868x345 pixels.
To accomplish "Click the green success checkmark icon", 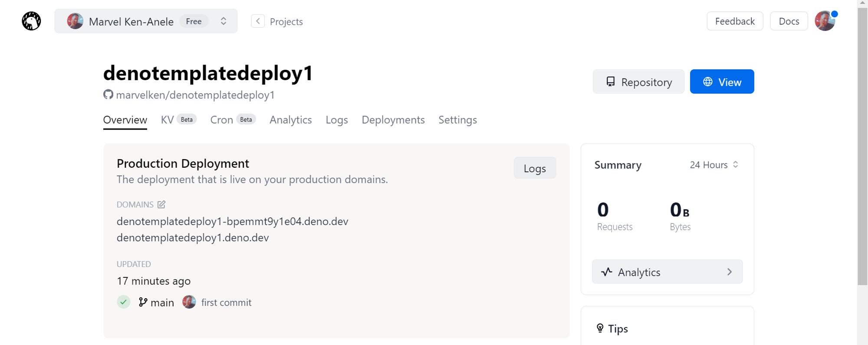I will pyautogui.click(x=124, y=302).
